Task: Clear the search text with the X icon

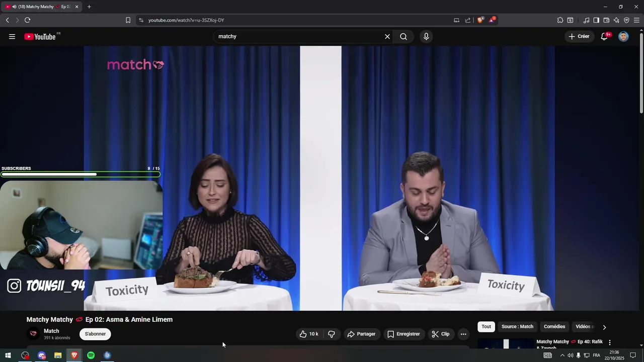Action: tap(387, 37)
